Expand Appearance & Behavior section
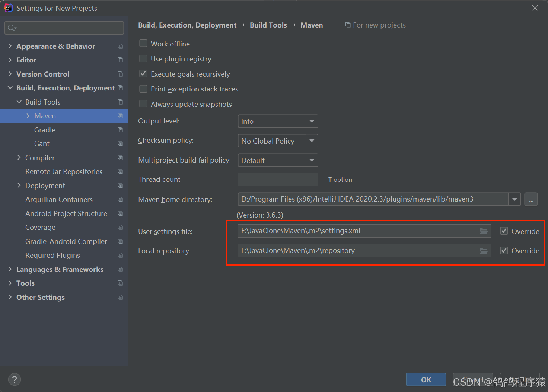 (10, 46)
